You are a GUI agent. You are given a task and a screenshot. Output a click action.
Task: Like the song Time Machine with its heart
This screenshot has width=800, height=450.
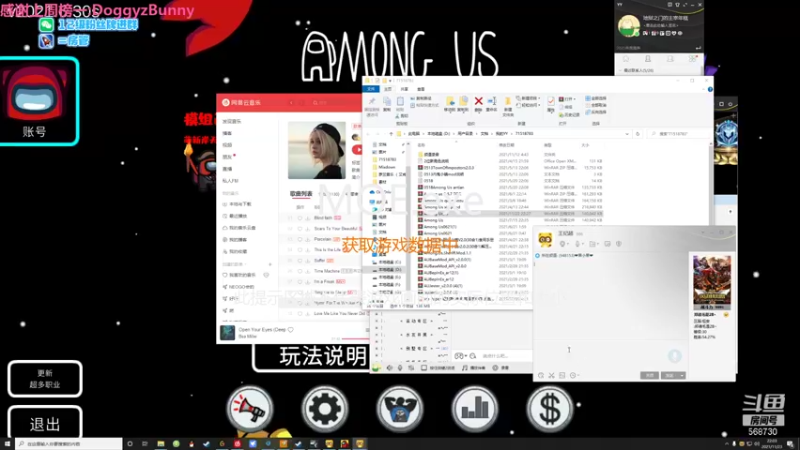300,271
